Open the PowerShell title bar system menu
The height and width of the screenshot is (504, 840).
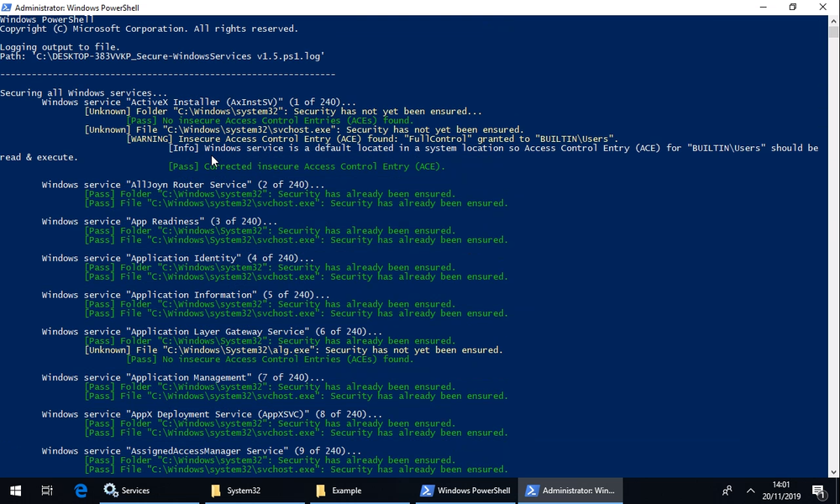[7, 7]
